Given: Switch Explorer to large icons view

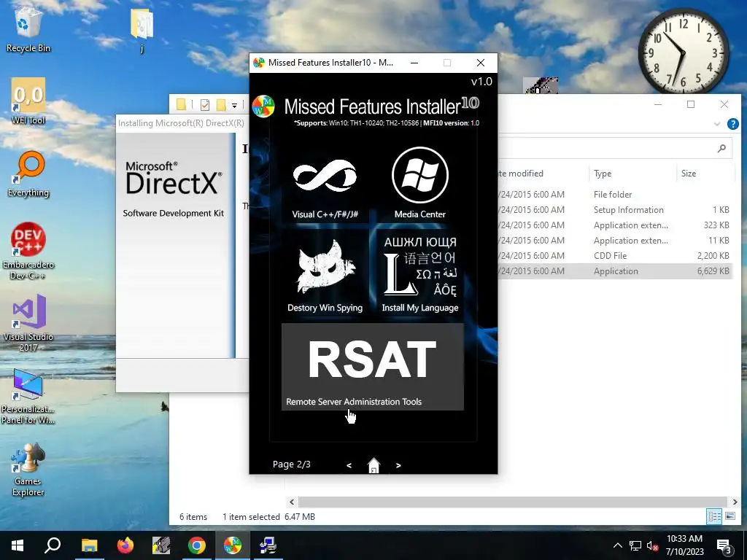Looking at the screenshot, I should pos(729,516).
